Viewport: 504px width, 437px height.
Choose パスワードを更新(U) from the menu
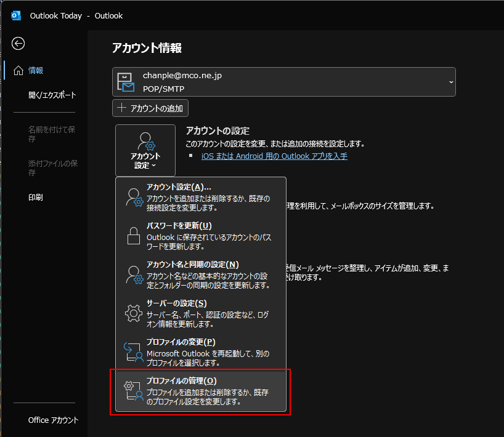point(201,236)
